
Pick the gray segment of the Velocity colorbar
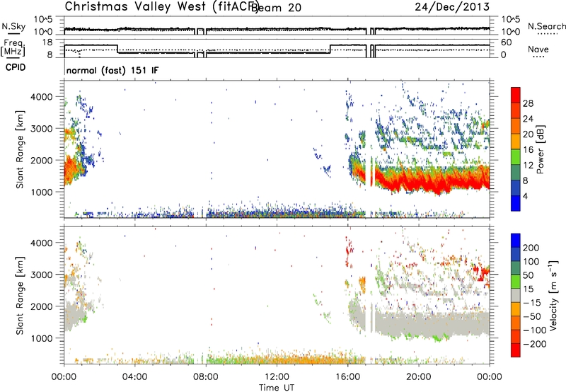(x=516, y=296)
